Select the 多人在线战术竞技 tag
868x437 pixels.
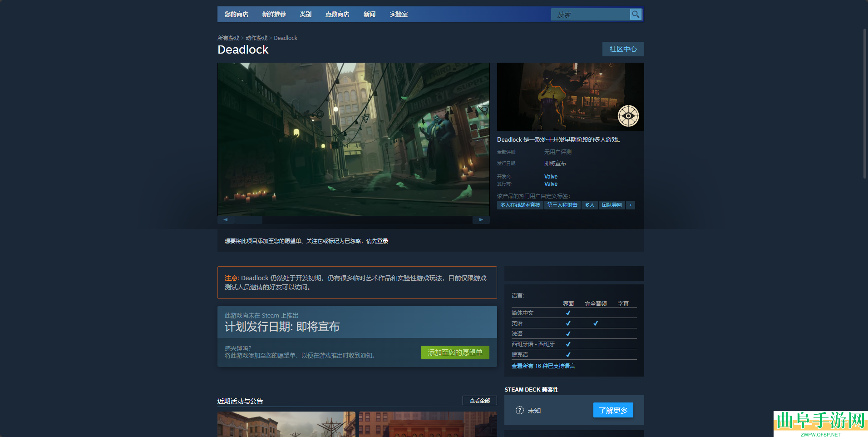tap(519, 205)
